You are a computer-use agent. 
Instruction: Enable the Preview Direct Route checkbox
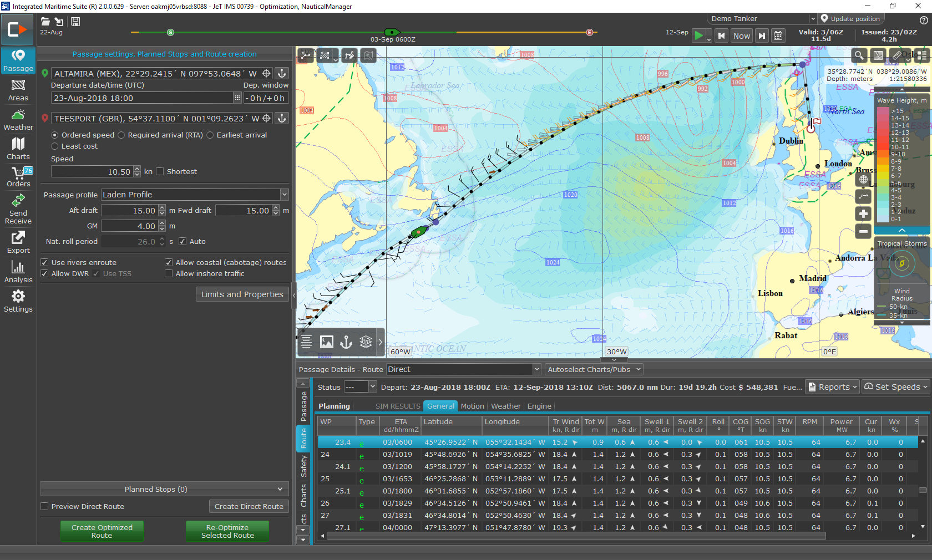pyautogui.click(x=44, y=507)
